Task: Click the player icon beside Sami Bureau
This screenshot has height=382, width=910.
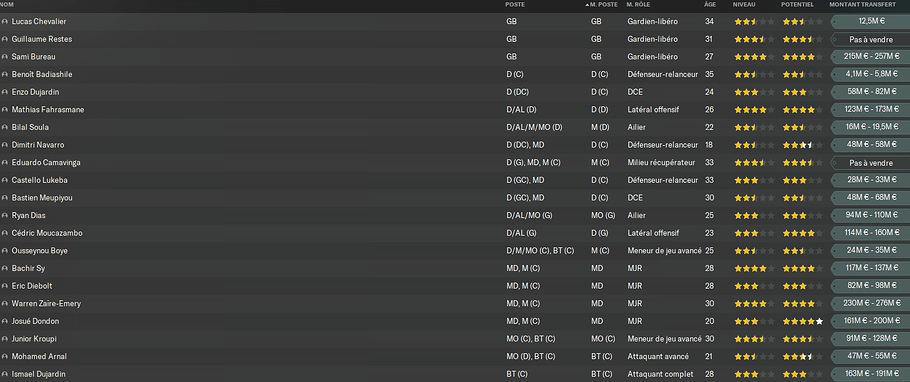Action: [5, 57]
